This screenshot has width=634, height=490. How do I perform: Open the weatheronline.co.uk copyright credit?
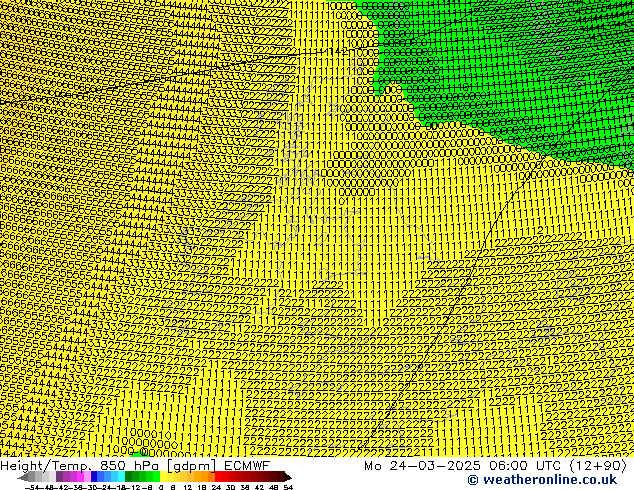(x=542, y=480)
